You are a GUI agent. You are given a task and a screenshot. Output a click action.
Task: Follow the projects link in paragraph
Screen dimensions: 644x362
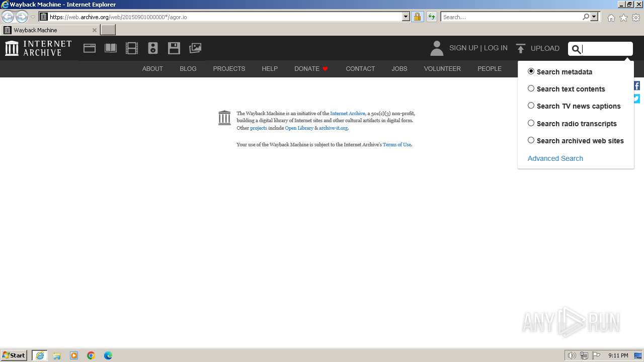point(259,128)
